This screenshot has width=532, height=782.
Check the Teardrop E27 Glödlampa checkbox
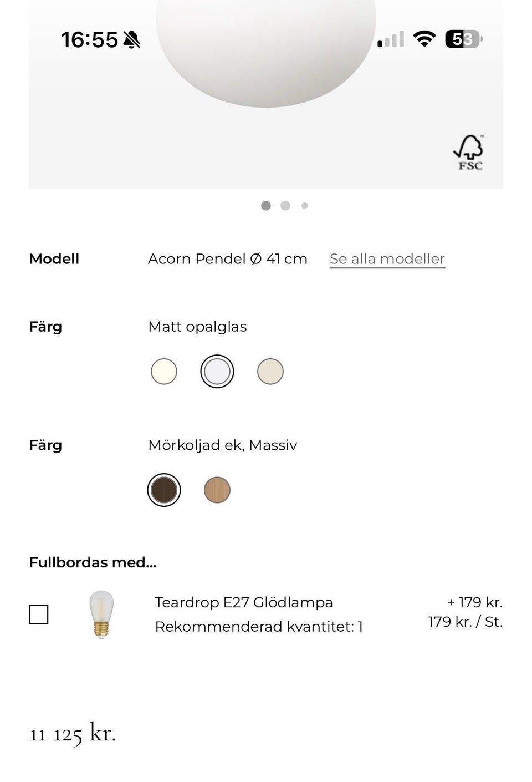click(39, 615)
